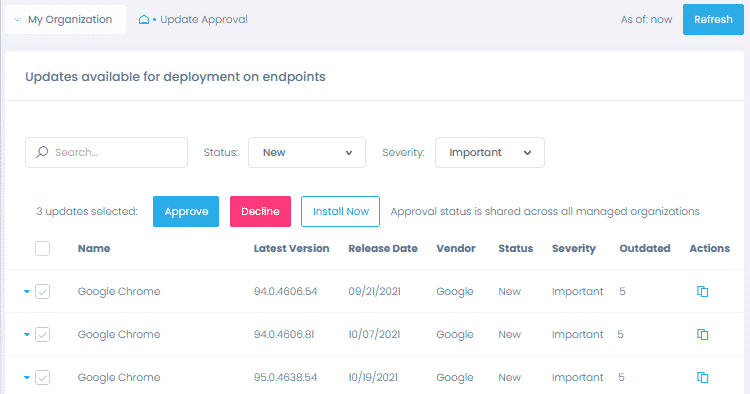
Task: Click release date 10/19/2021
Action: pyautogui.click(x=373, y=377)
